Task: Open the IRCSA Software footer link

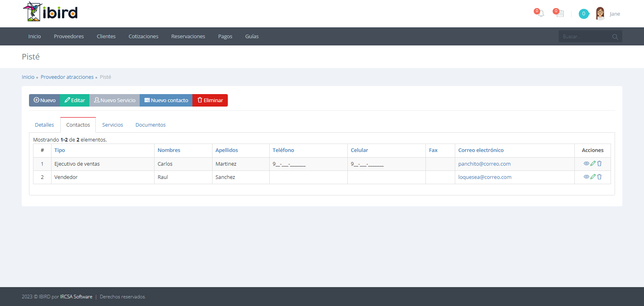Action: [76, 297]
